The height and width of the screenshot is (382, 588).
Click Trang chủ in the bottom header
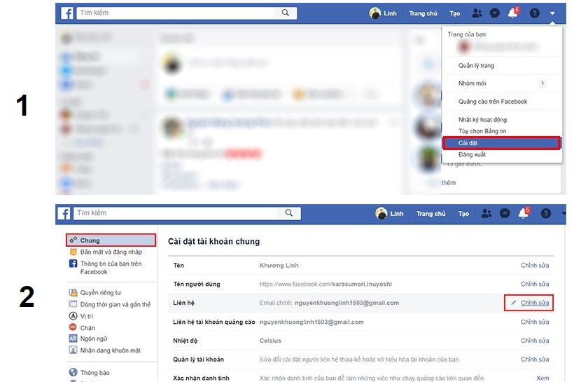point(431,213)
